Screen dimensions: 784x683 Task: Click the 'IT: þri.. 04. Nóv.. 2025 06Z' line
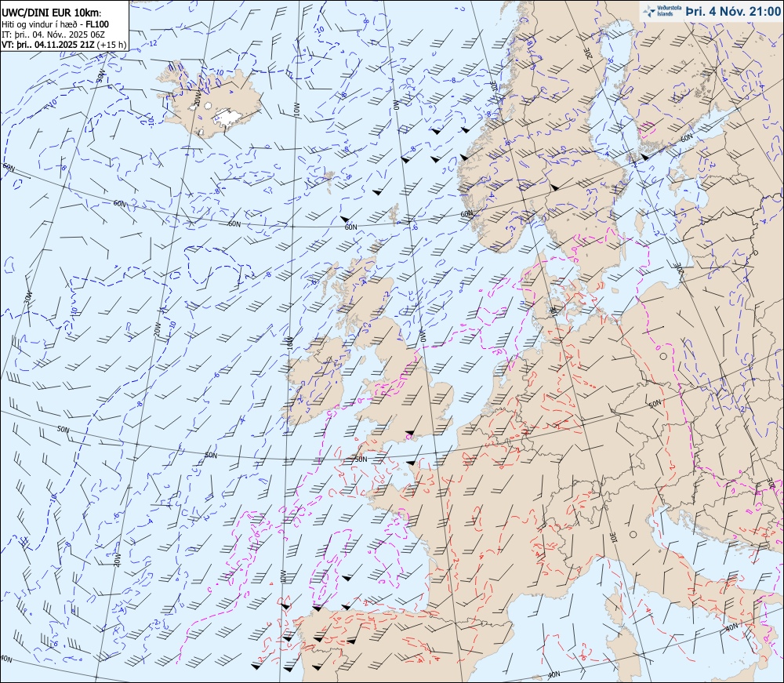tap(53, 35)
